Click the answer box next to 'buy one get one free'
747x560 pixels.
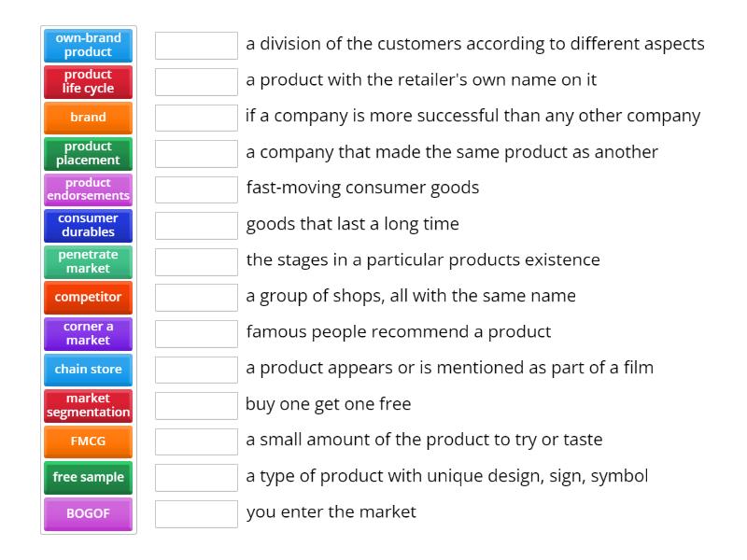click(196, 404)
